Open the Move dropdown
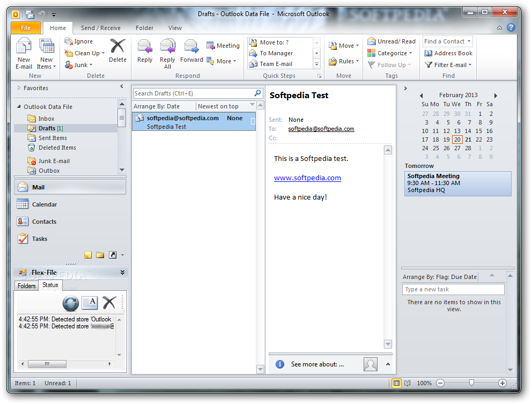The image size is (532, 404). click(x=344, y=46)
